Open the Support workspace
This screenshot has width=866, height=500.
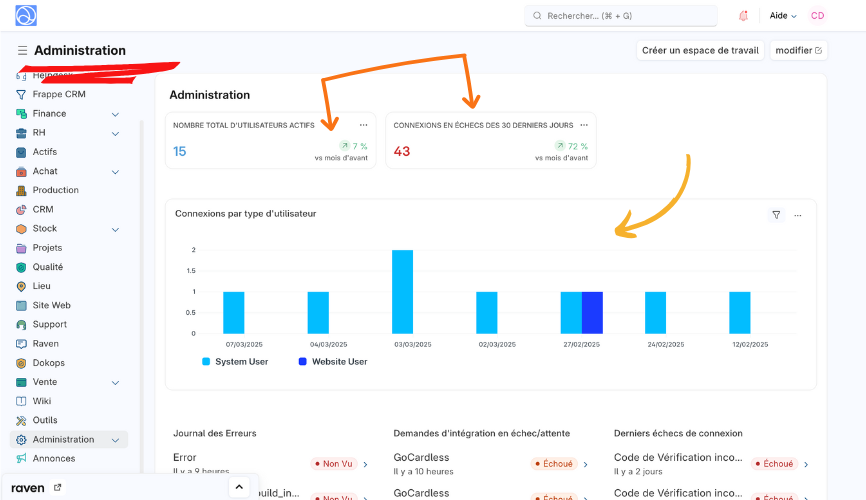50,325
